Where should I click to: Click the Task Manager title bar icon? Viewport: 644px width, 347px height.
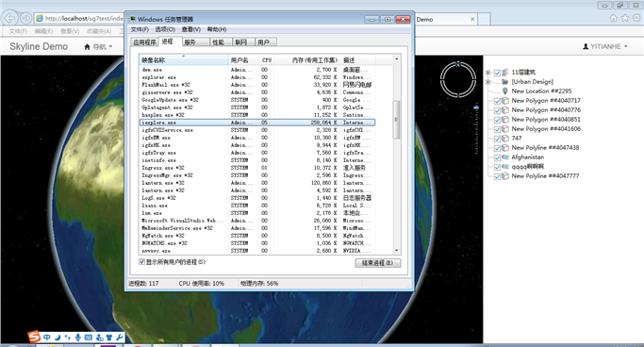(132, 19)
